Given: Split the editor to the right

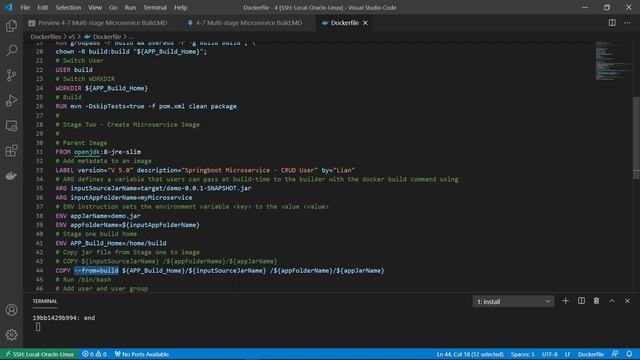Looking at the screenshot, I should tap(612, 23).
